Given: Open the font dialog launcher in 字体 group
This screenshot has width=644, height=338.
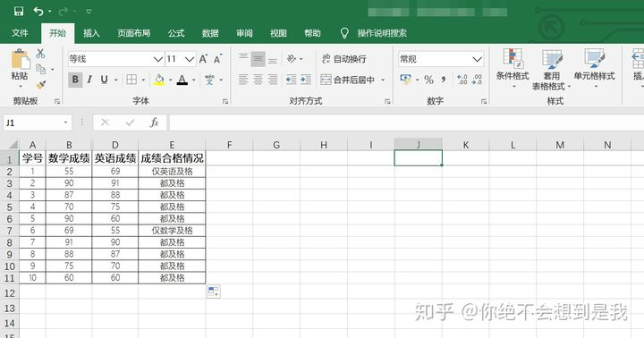Looking at the screenshot, I should pos(225,101).
